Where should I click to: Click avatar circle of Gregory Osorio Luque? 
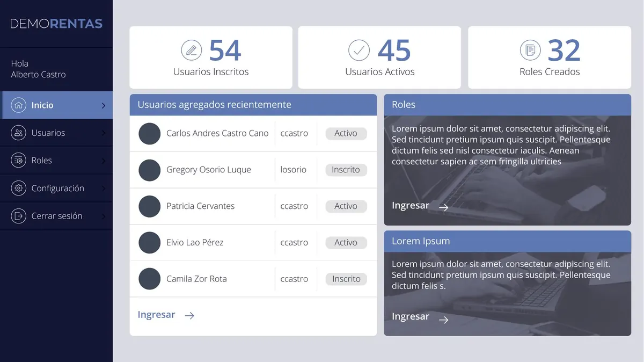[150, 170]
